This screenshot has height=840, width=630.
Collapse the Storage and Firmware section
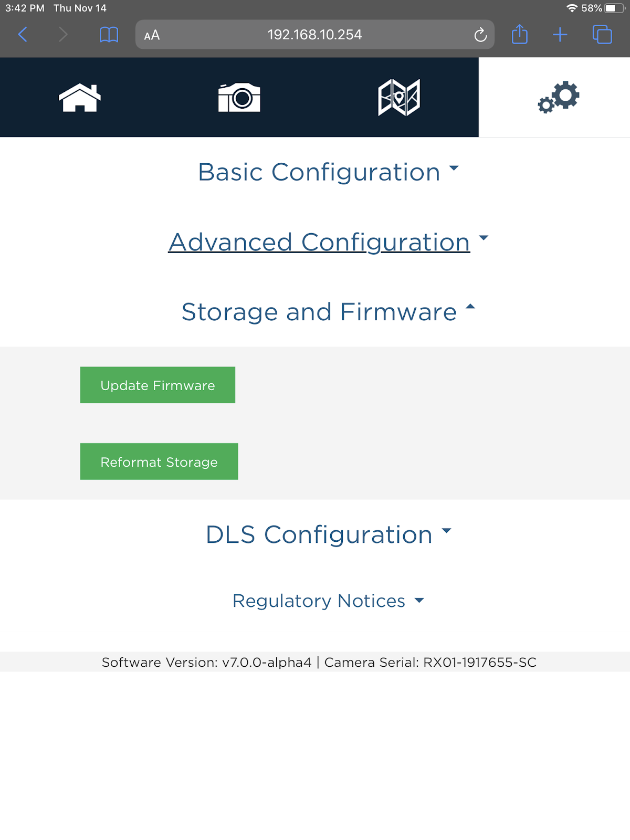(x=328, y=312)
